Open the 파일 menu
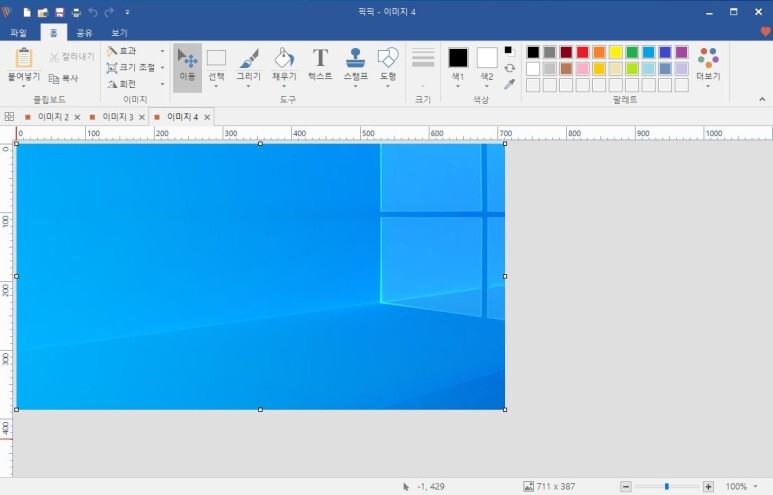 point(19,33)
